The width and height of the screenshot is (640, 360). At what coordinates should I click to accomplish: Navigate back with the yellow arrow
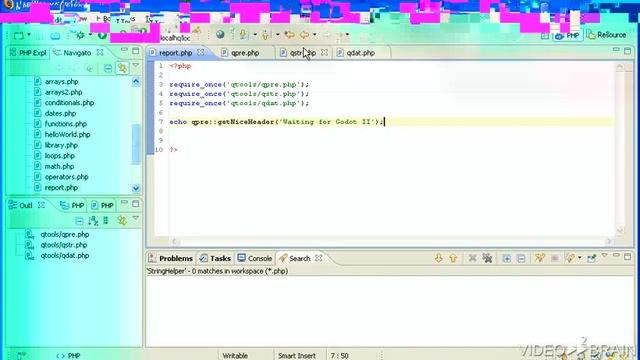[x=304, y=35]
